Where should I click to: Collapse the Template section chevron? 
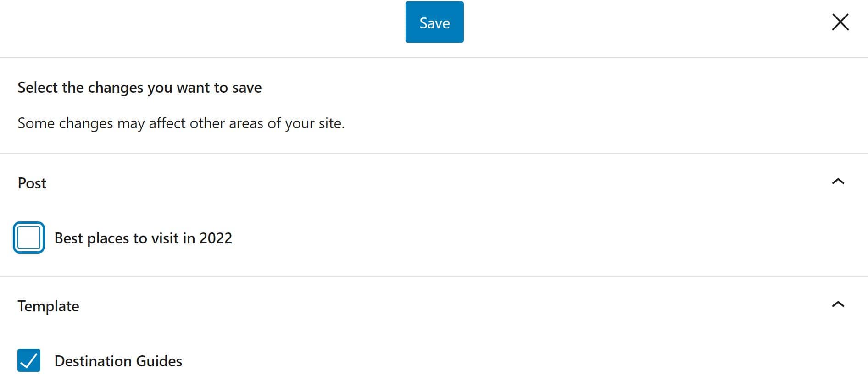(x=838, y=305)
